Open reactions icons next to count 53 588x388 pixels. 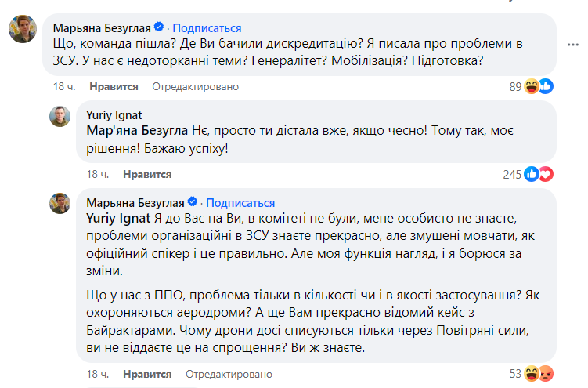tap(539, 372)
